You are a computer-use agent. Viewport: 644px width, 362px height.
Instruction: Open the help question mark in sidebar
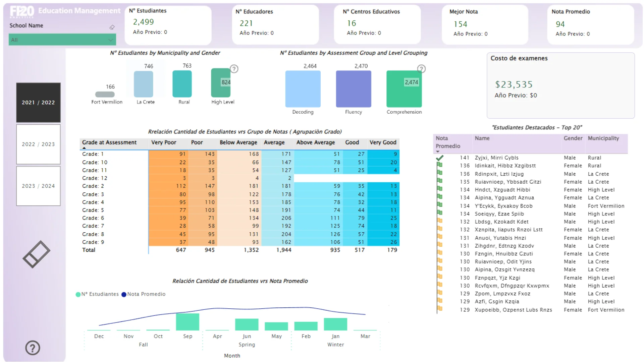click(33, 348)
